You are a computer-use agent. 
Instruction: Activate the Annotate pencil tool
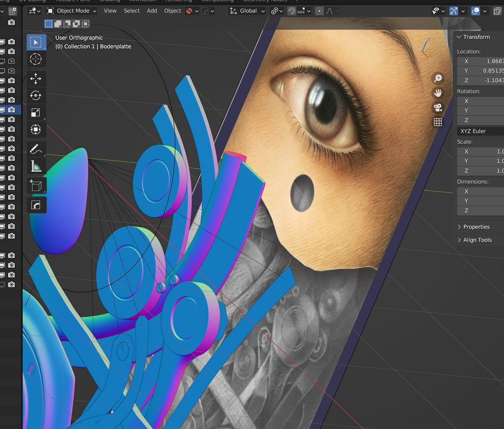coord(35,149)
